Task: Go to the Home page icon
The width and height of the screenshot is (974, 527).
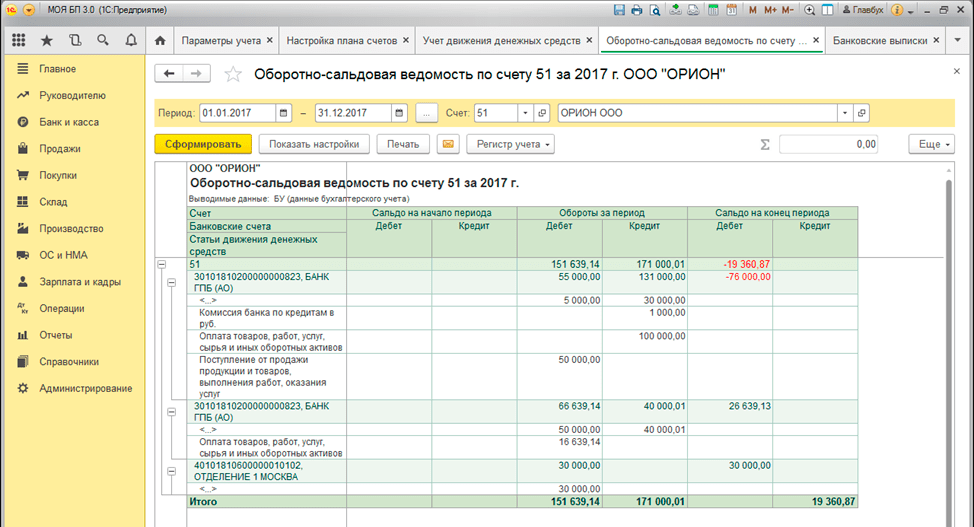Action: pyautogui.click(x=160, y=41)
